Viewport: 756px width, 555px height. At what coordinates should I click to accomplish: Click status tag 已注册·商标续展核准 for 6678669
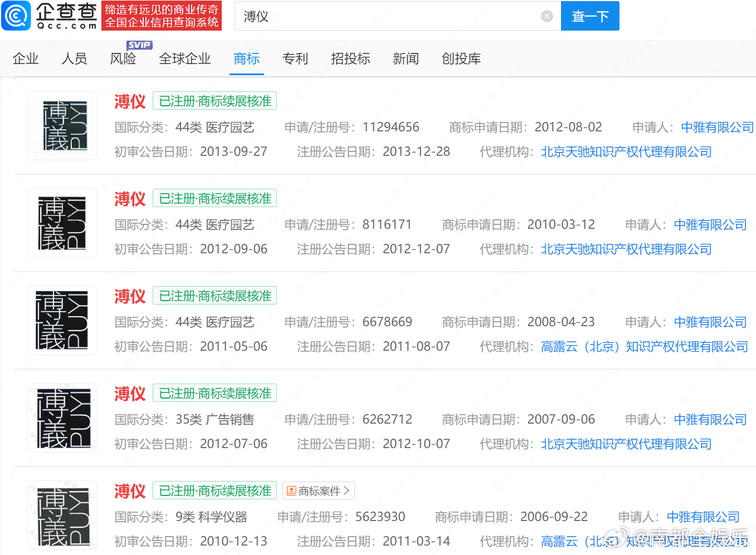point(215,296)
